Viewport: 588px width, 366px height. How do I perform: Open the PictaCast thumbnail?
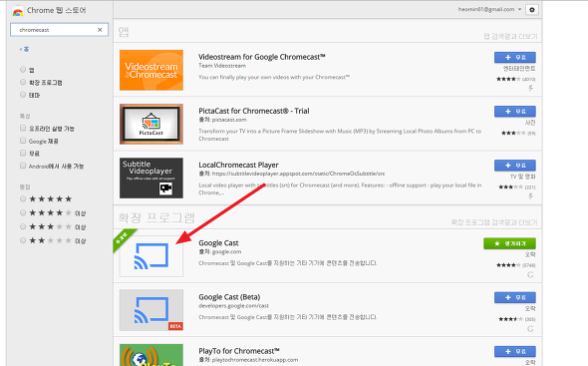coord(151,125)
